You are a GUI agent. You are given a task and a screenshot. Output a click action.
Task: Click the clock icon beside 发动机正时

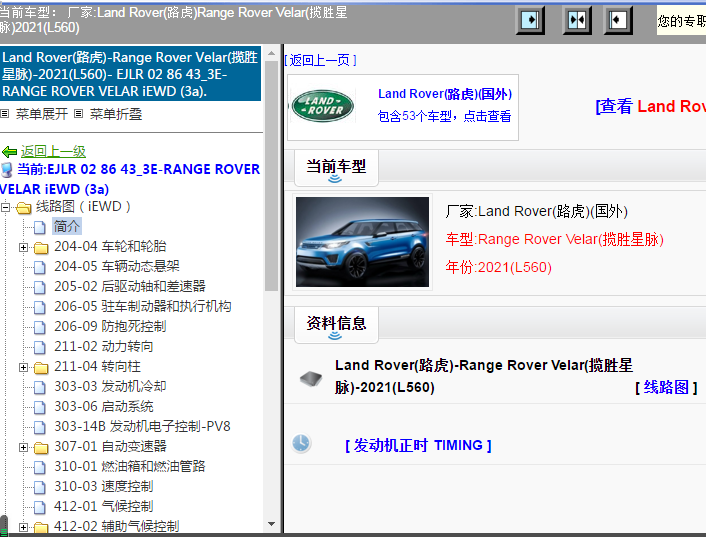click(x=301, y=443)
